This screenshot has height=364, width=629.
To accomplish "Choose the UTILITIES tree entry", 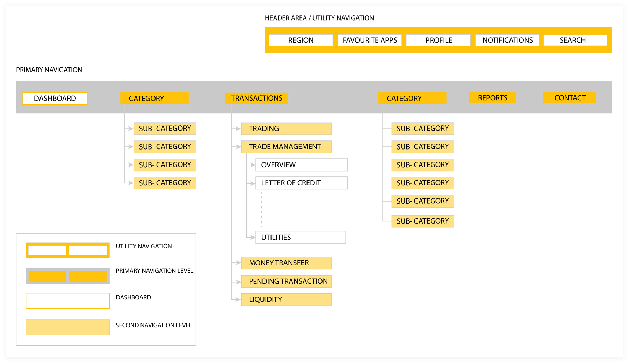I will (301, 238).
